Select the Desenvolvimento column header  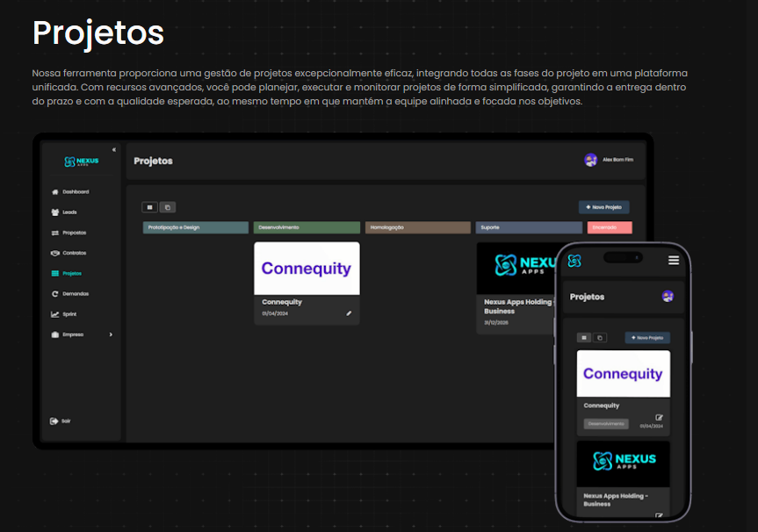click(x=306, y=226)
